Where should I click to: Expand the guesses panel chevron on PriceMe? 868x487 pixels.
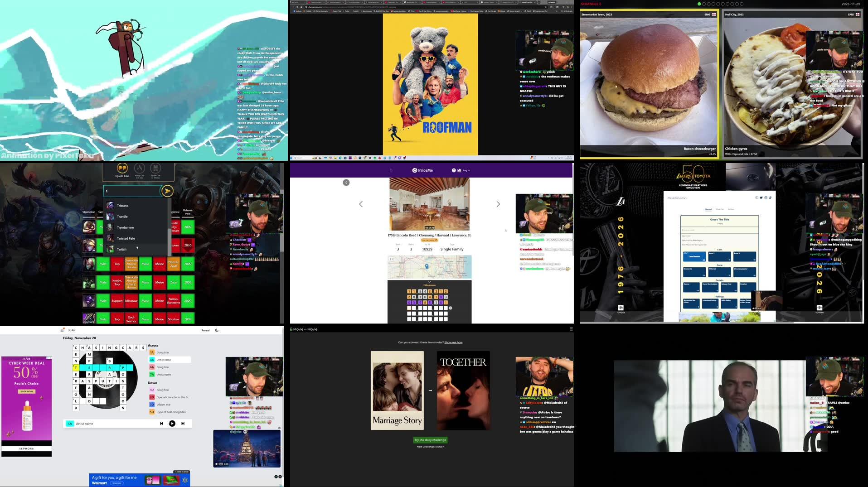click(429, 282)
